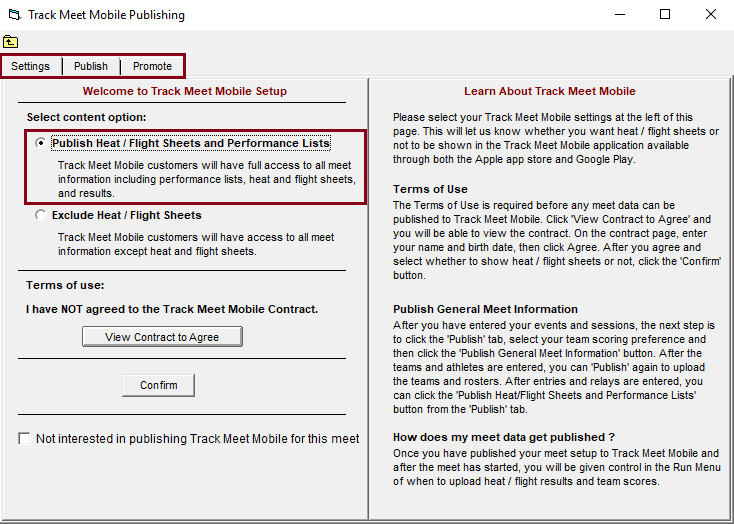This screenshot has width=734, height=524.
Task: Click the Track Meet Mobile title bar icon
Action: 15,15
